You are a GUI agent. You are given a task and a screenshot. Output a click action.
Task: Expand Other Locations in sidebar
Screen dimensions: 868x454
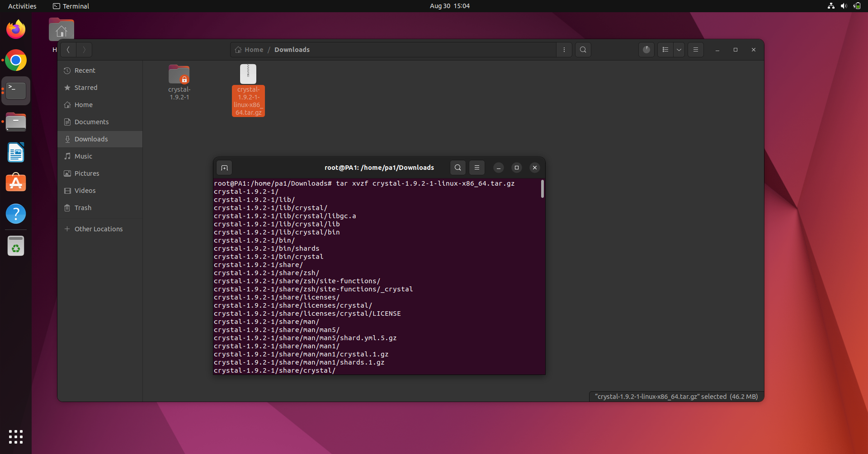pos(98,229)
